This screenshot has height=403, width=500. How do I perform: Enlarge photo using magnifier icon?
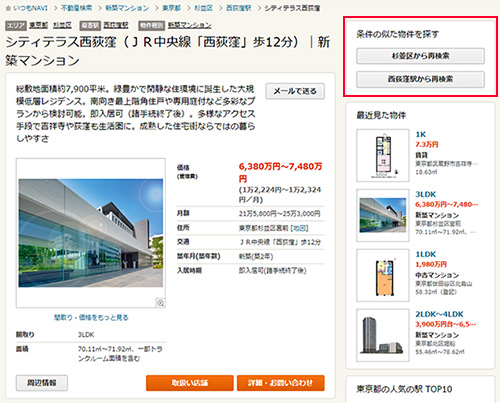[x=161, y=303]
